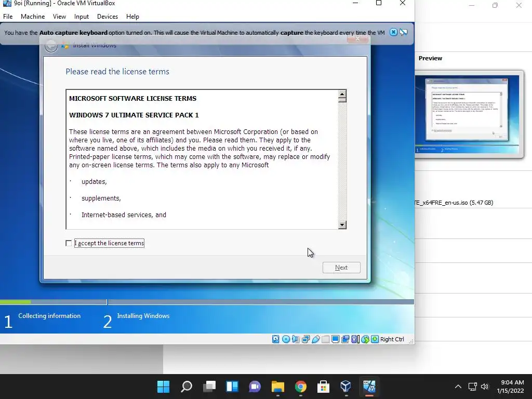Click the license terms scrollbar track
The width and height of the screenshot is (532, 399).
(342, 161)
